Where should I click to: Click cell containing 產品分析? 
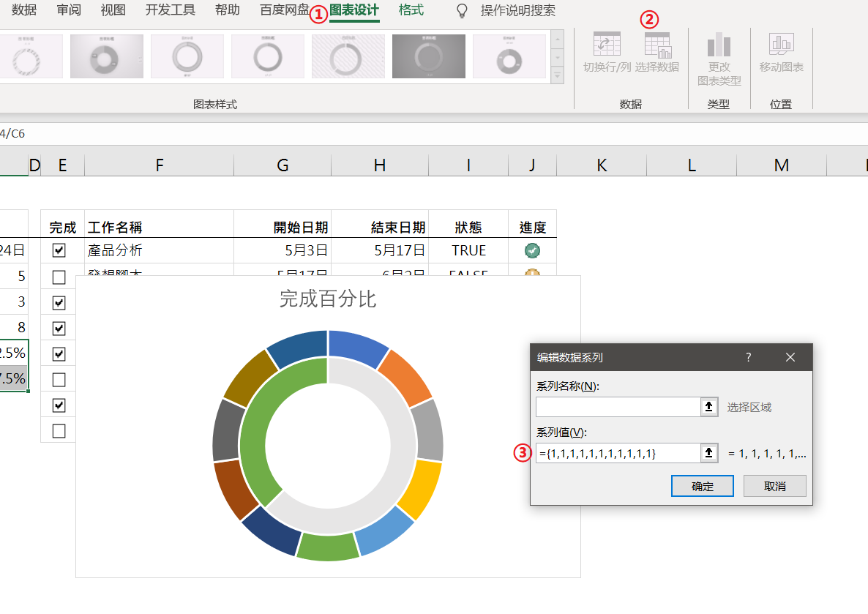coord(159,250)
